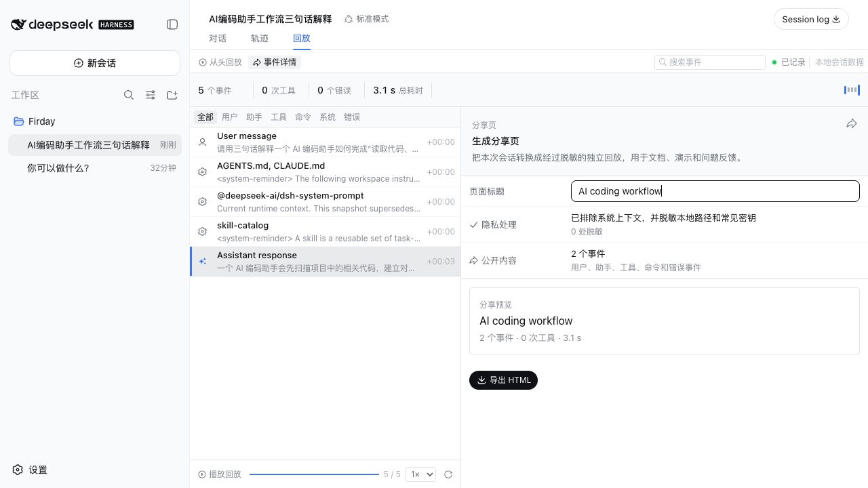This screenshot has width=868, height=488.
Task: Click the skill-catalog row icon
Action: pyautogui.click(x=202, y=232)
